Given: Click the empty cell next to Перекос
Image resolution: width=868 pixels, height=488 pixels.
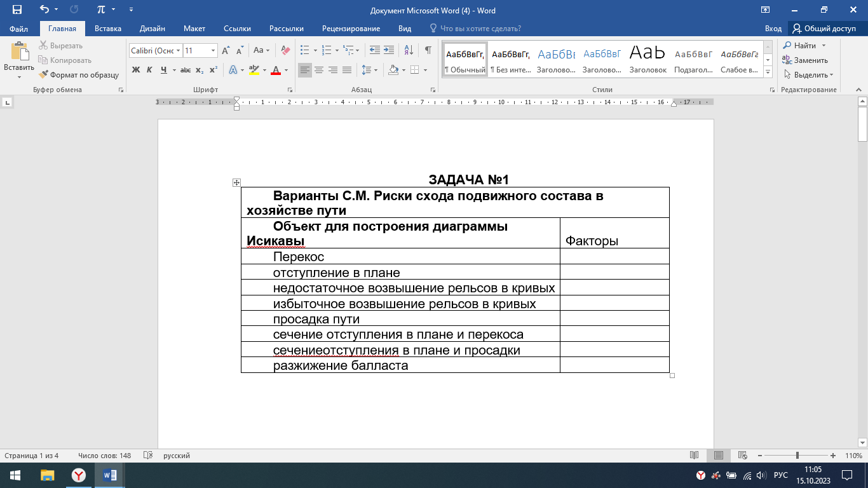Looking at the screenshot, I should click(614, 257).
